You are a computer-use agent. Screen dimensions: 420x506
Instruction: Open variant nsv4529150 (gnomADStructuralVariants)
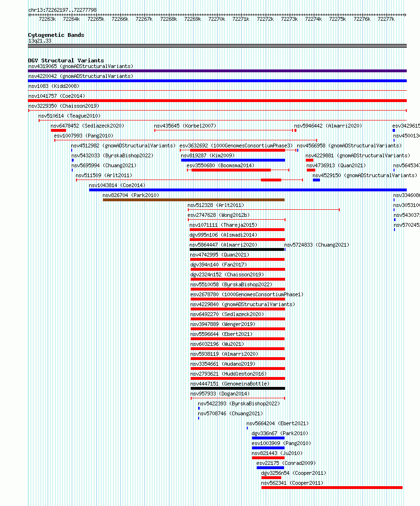click(365, 176)
